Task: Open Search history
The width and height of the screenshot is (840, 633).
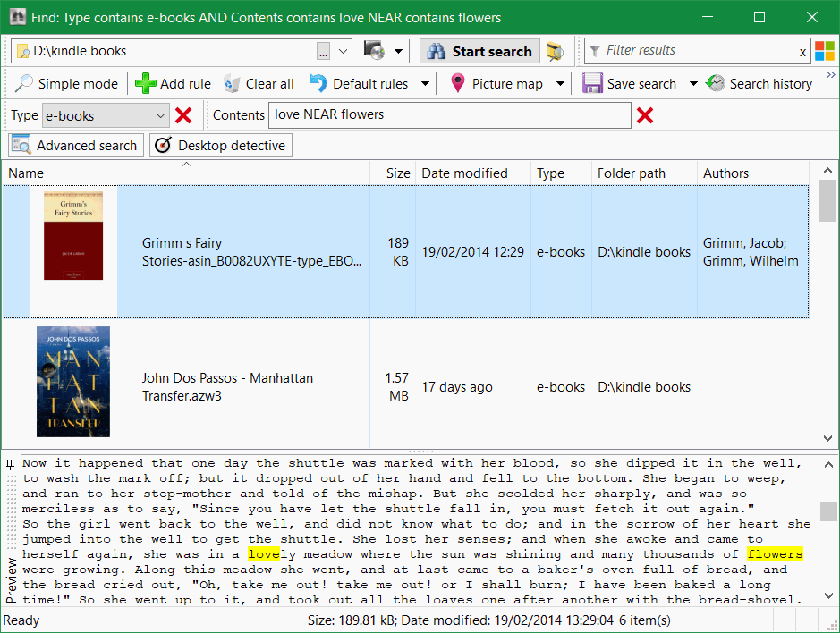Action: (x=759, y=84)
